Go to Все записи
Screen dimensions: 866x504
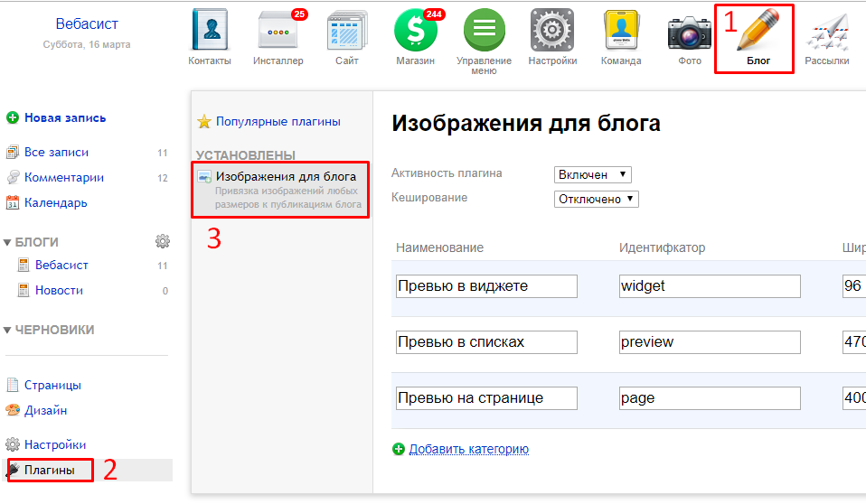[56, 153]
